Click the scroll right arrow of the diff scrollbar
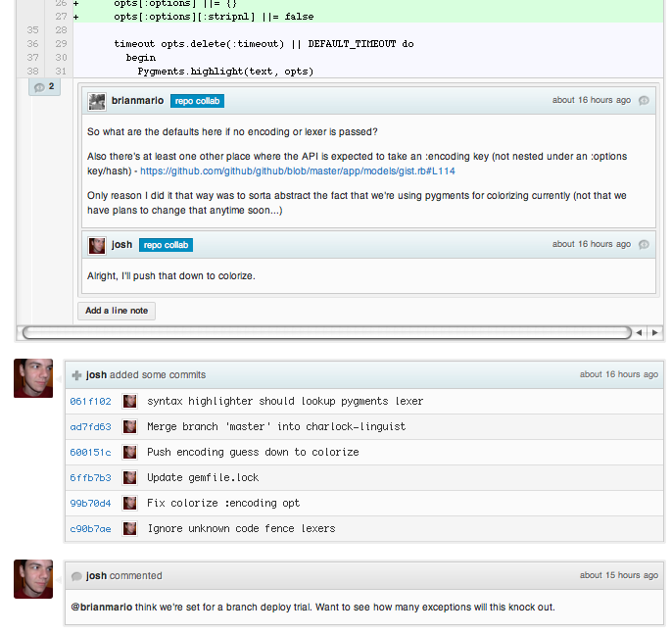The width and height of the screenshot is (672, 634). pyautogui.click(x=654, y=333)
